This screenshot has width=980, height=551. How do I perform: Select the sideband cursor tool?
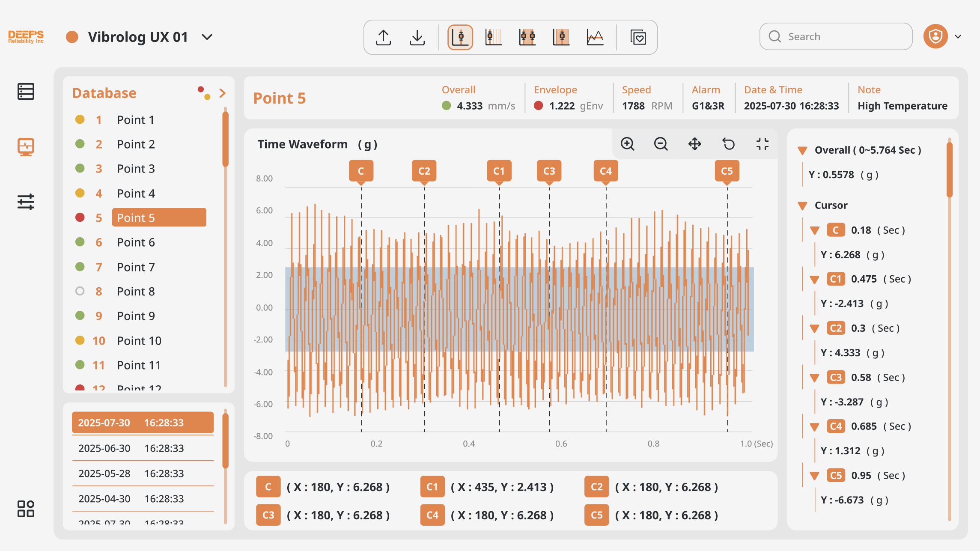[x=561, y=37]
